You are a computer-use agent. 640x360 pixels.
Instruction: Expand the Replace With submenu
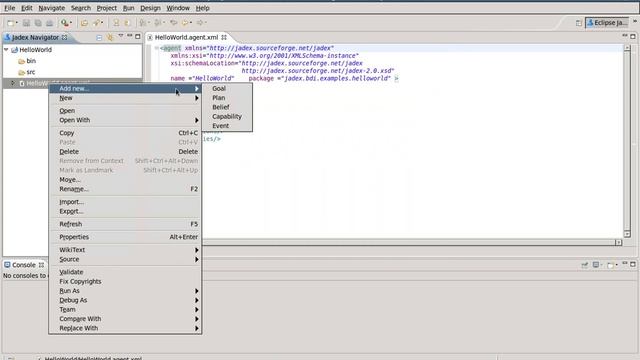tap(125, 328)
